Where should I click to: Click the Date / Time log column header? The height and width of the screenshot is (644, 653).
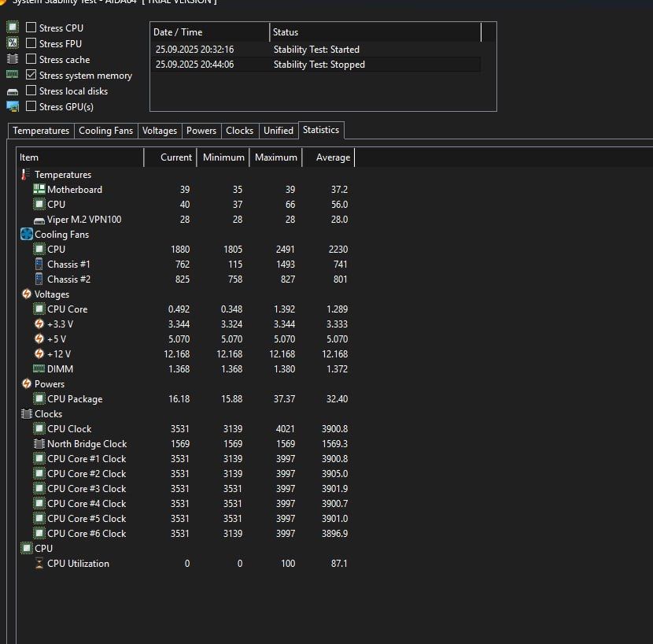[x=209, y=32]
